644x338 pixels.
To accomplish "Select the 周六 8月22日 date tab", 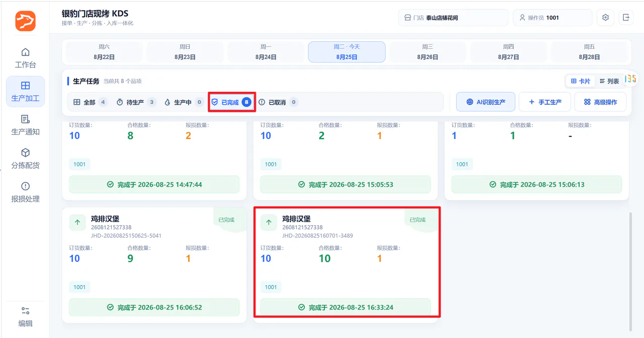I will point(104,52).
